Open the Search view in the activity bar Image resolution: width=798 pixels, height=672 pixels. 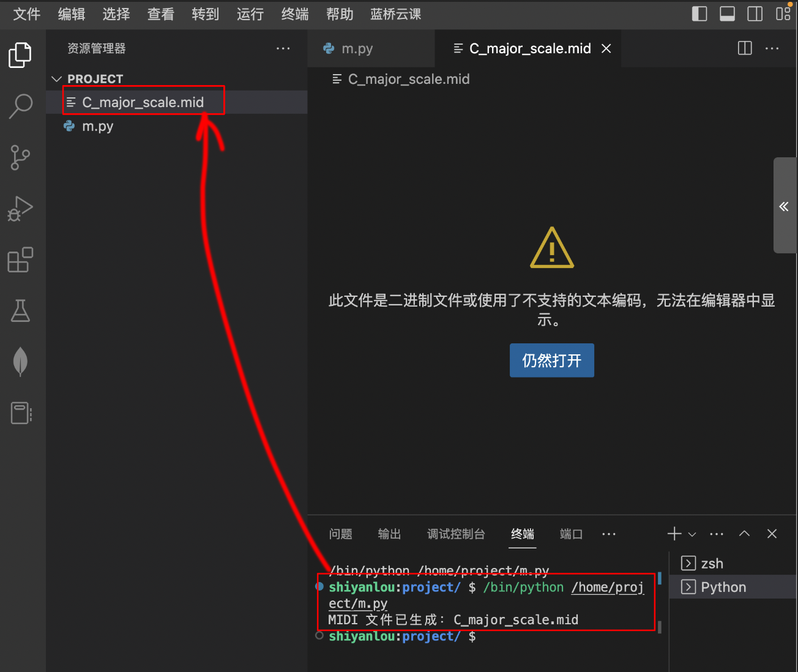tap(20, 106)
